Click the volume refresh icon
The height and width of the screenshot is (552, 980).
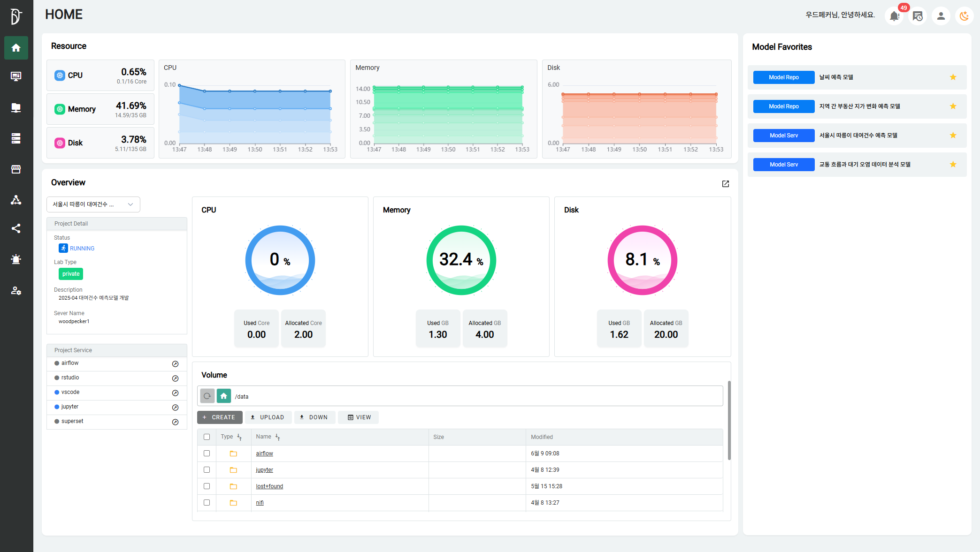pos(207,396)
